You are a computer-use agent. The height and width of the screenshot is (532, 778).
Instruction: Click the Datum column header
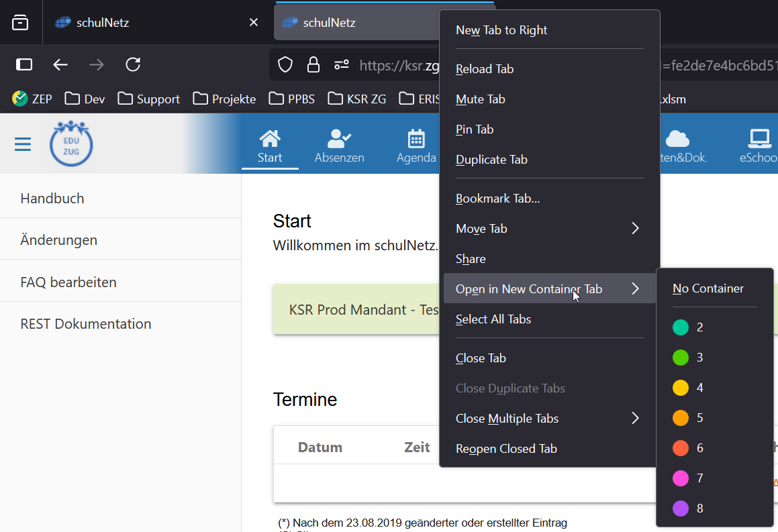click(x=320, y=447)
